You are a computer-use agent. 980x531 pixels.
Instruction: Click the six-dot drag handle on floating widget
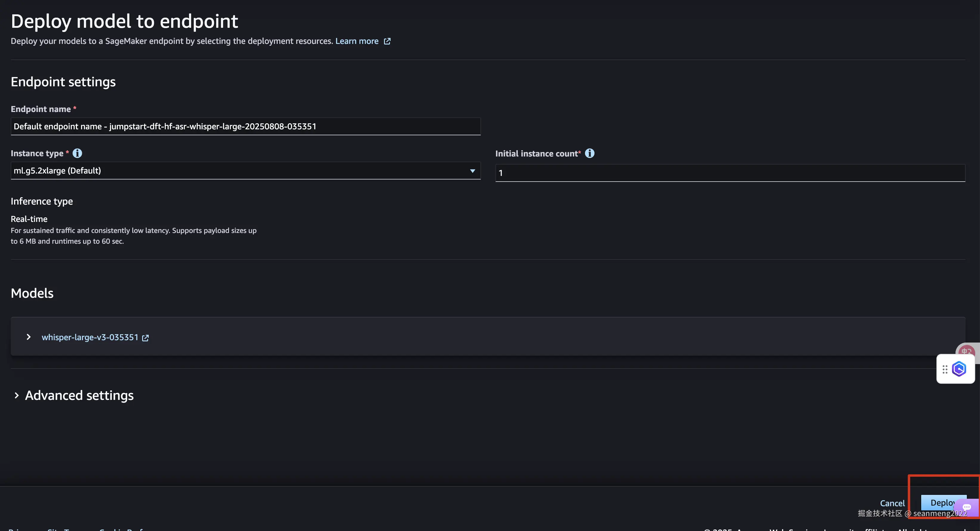tap(945, 369)
